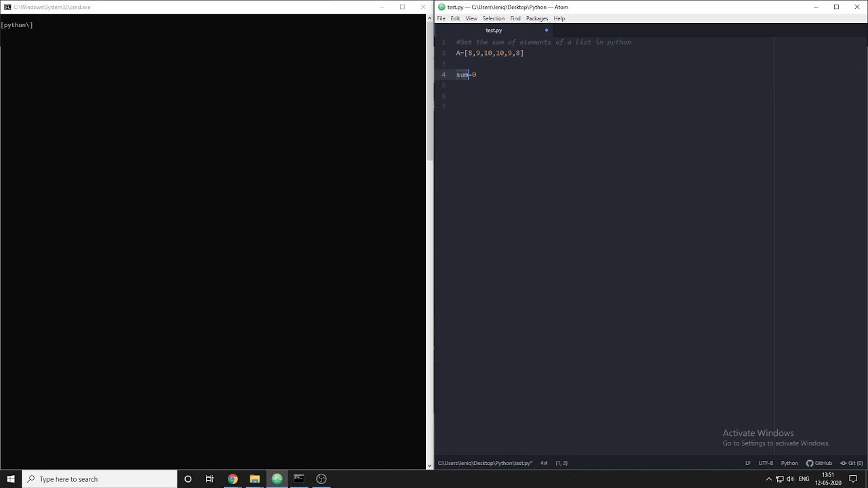The width and height of the screenshot is (868, 488).
Task: Maximize the Atom window
Action: point(836,7)
